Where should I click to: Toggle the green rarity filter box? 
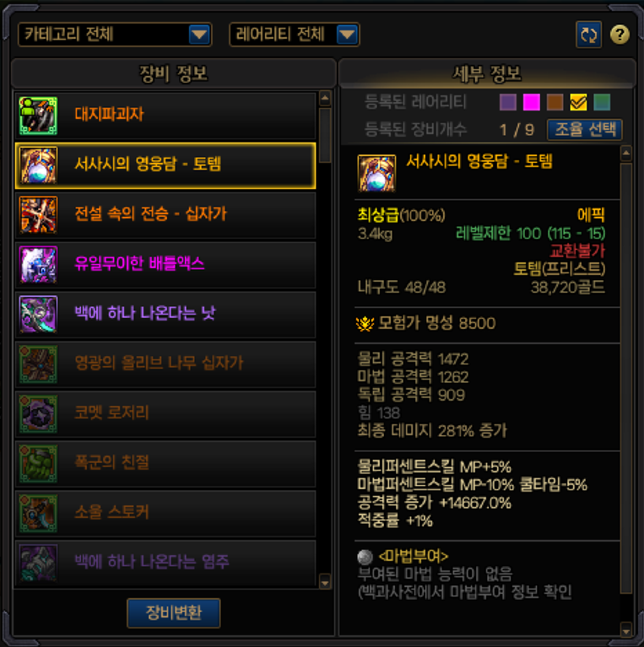[602, 102]
